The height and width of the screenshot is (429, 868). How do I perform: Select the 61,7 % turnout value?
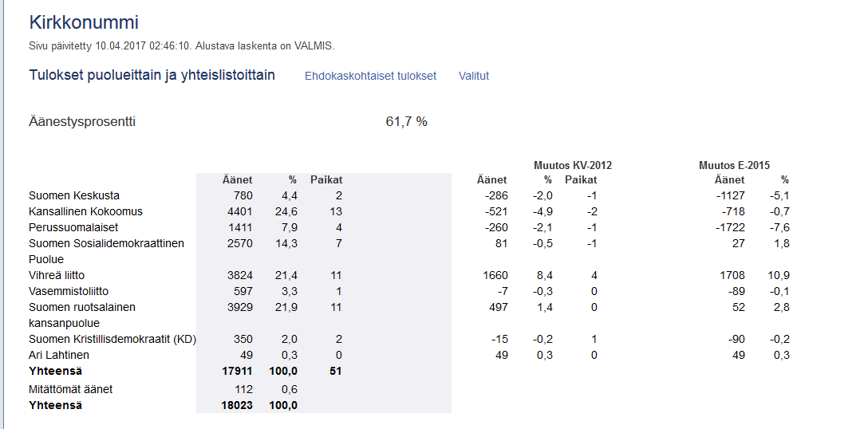pyautogui.click(x=406, y=122)
